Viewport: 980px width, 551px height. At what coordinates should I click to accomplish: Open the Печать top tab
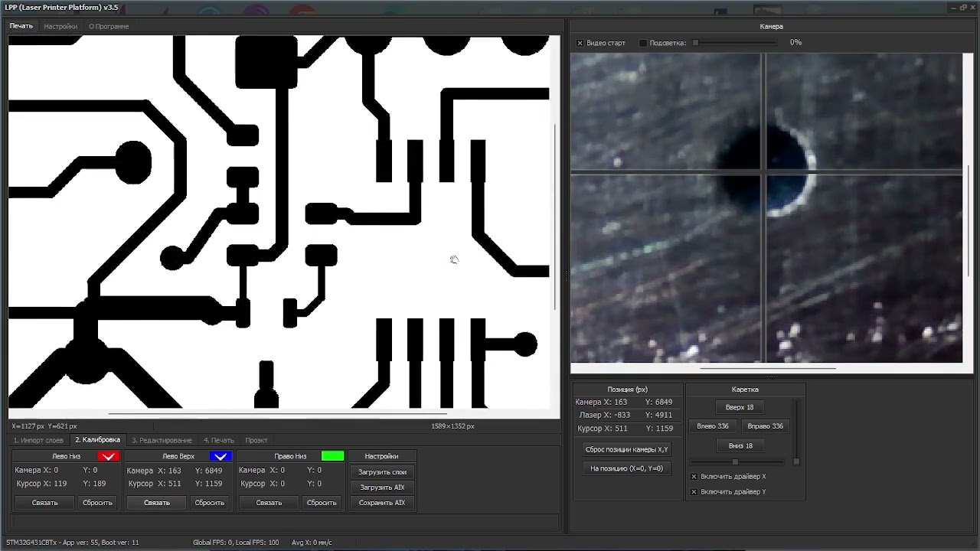pos(21,26)
